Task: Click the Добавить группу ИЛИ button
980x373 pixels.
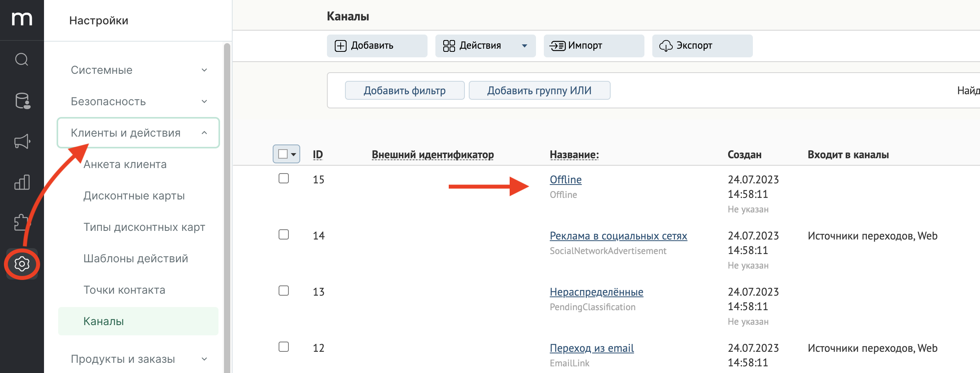Action: [x=540, y=90]
